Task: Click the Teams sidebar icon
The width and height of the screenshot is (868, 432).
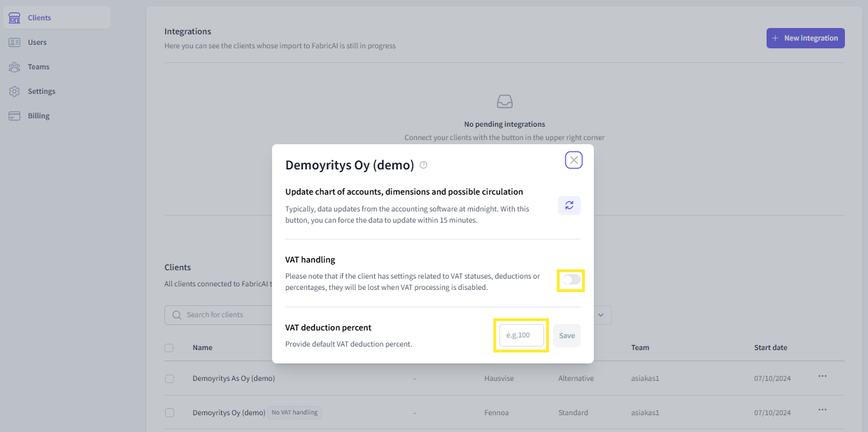Action: click(x=14, y=67)
